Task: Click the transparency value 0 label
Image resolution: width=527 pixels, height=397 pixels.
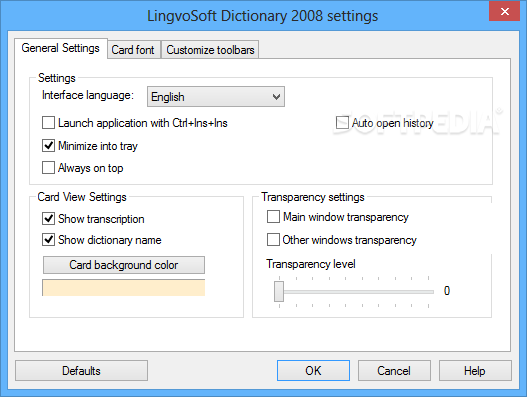Action: [x=447, y=291]
